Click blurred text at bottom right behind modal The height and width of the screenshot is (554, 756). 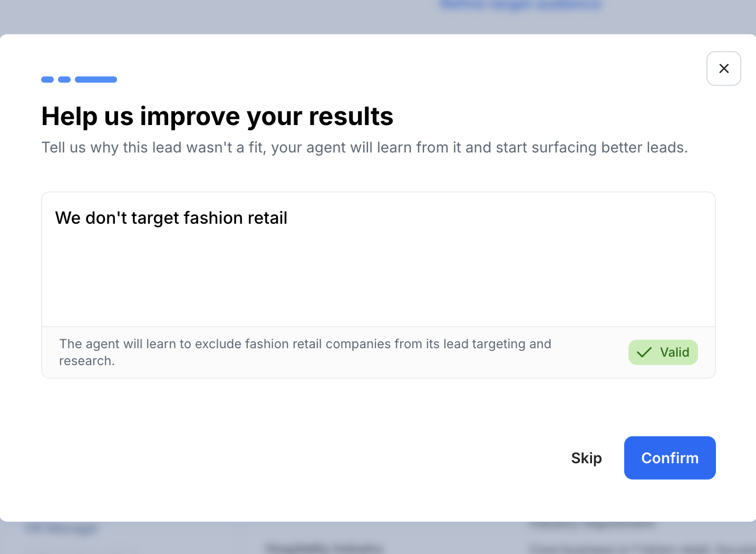[593, 525]
